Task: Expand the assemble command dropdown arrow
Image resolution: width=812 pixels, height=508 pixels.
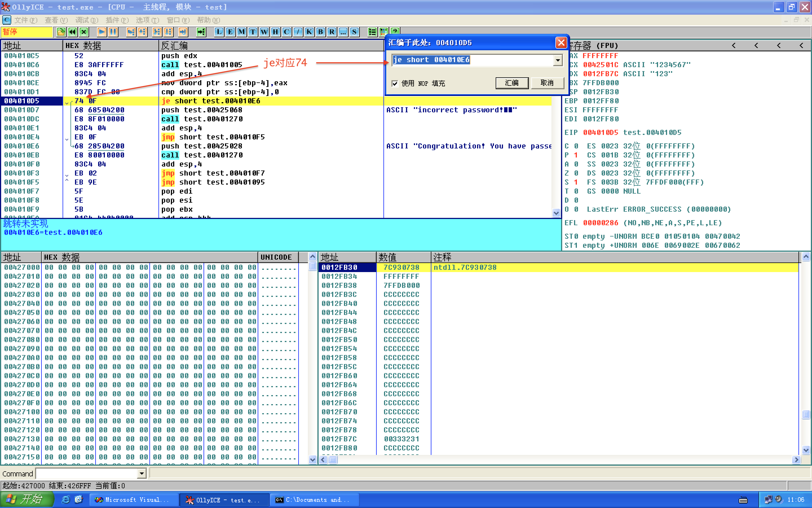Action: tap(558, 60)
